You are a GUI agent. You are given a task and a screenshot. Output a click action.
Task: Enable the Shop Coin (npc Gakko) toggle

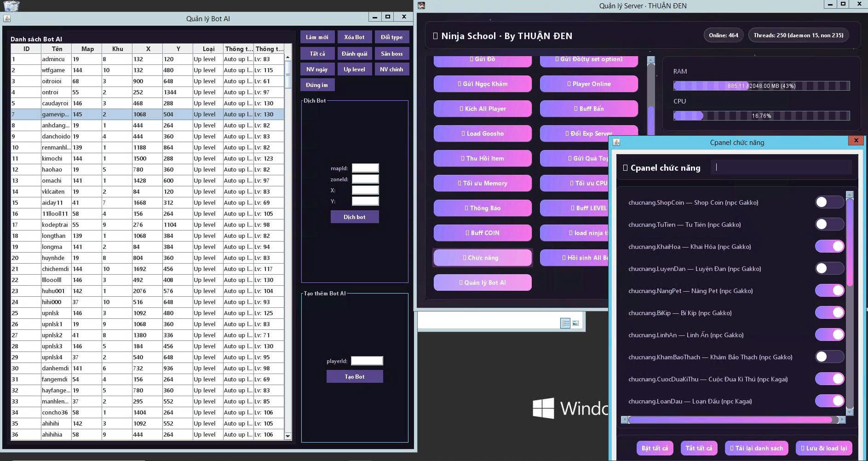829,202
